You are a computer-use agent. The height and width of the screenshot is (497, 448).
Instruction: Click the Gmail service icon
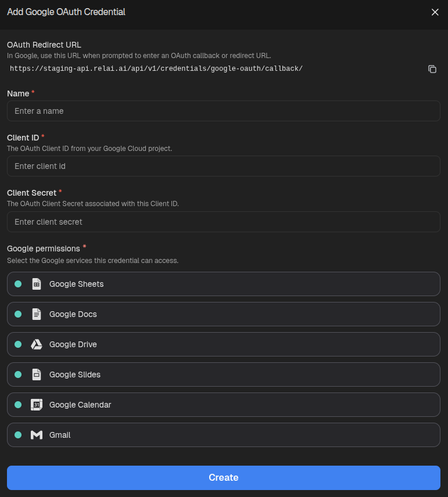tap(37, 435)
